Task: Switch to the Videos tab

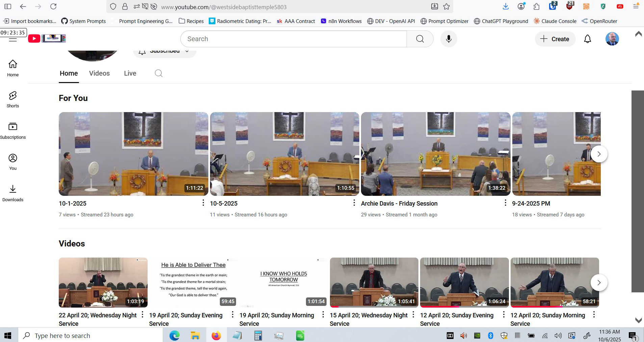Action: pyautogui.click(x=99, y=73)
